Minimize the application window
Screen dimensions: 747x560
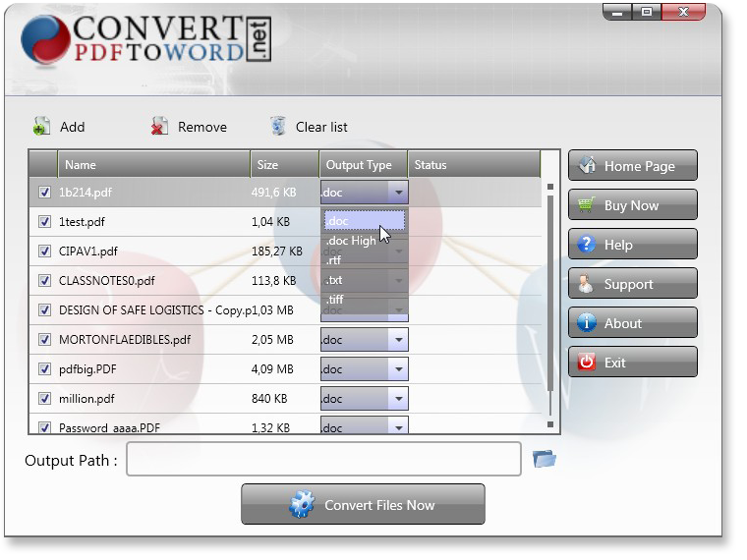[617, 12]
